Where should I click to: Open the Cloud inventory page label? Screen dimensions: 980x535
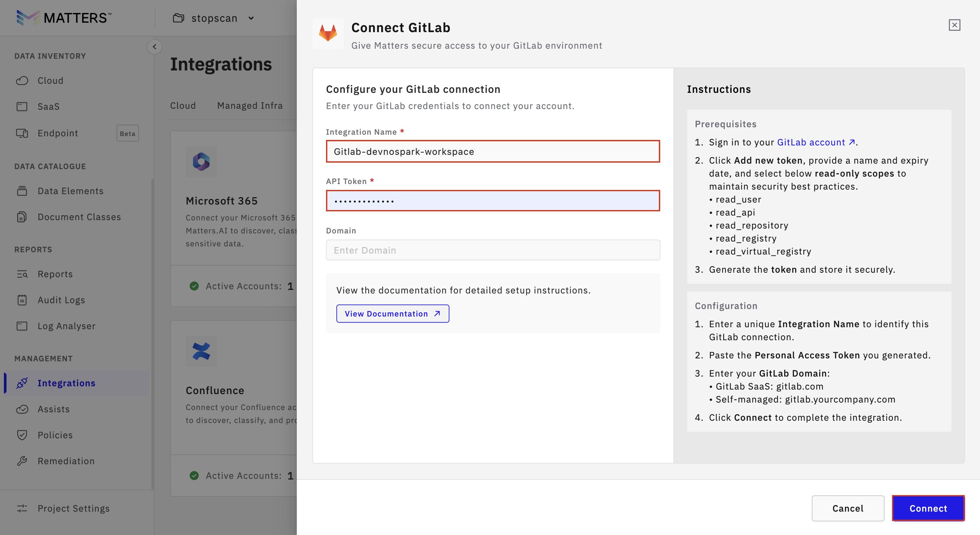point(51,81)
